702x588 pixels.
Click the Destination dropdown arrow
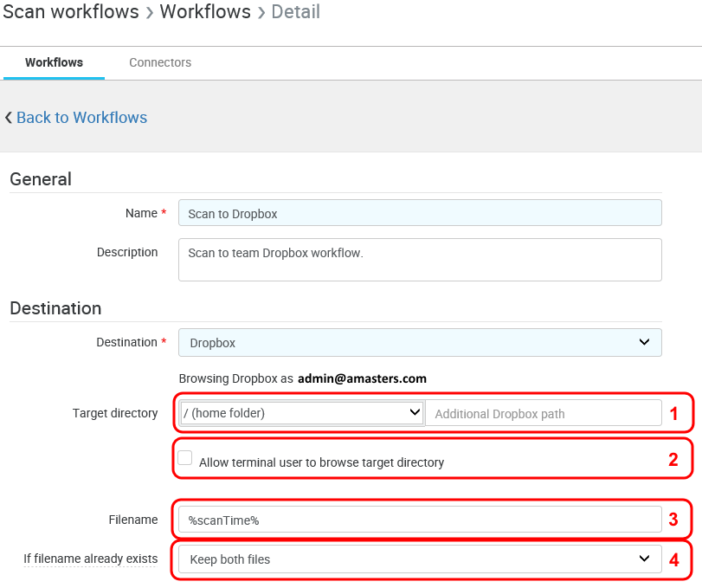644,342
